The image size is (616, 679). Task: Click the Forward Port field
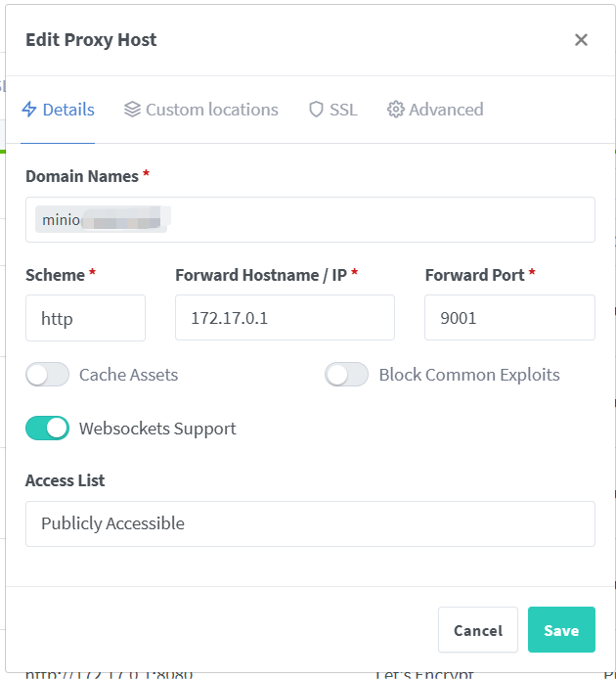509,318
